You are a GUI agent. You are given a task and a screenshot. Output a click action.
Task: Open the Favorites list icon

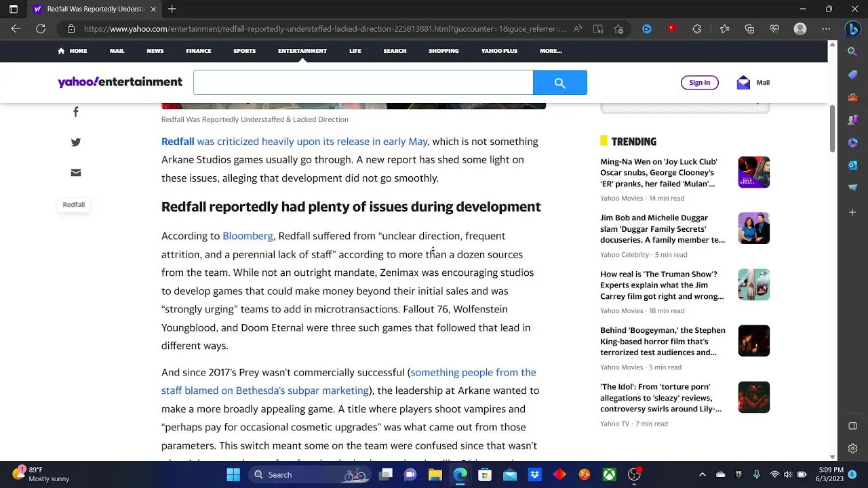click(724, 29)
